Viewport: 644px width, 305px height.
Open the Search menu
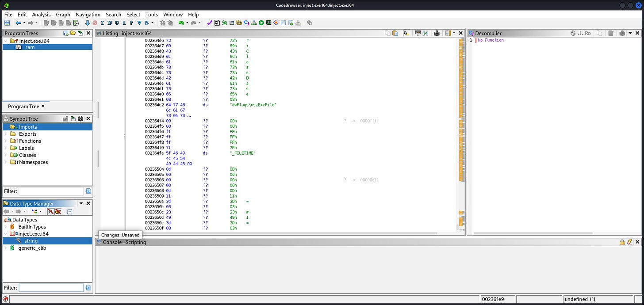click(113, 15)
